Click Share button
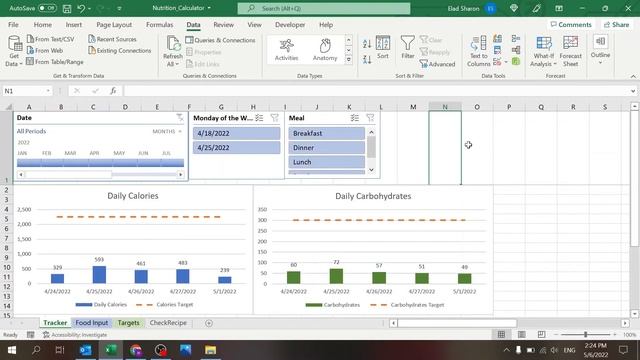The height and width of the screenshot is (360, 640). [x=617, y=24]
